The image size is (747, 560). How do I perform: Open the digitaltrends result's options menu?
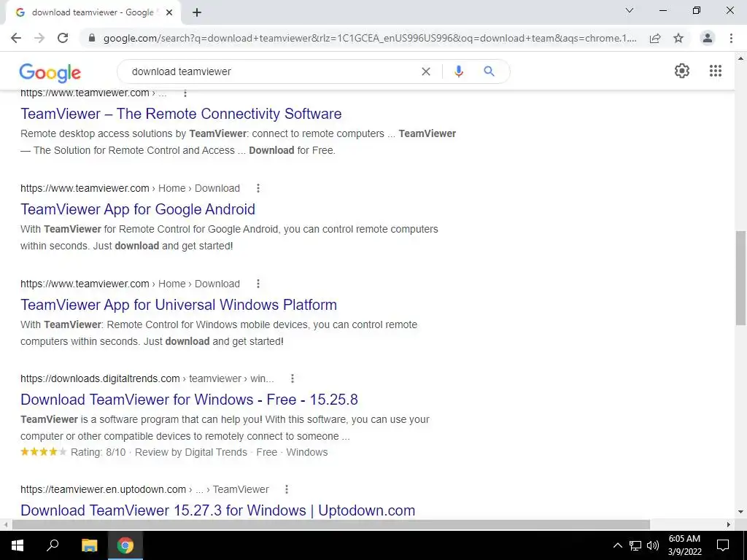point(293,378)
